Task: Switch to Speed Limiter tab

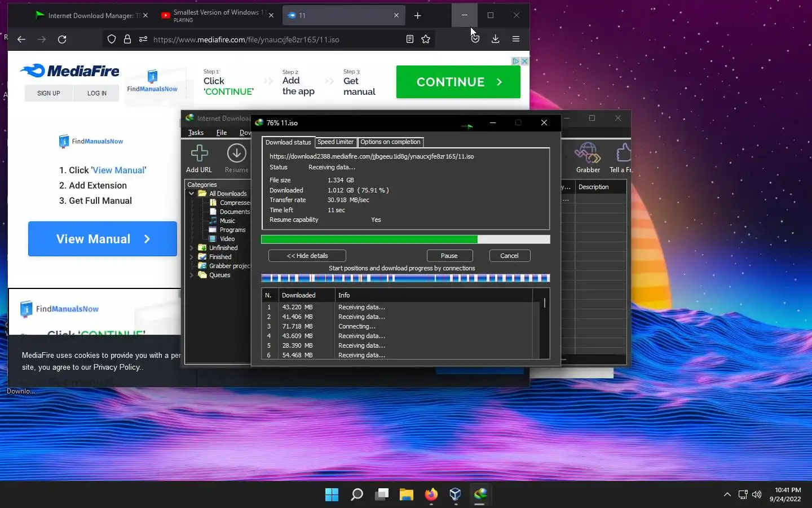Action: coord(336,142)
